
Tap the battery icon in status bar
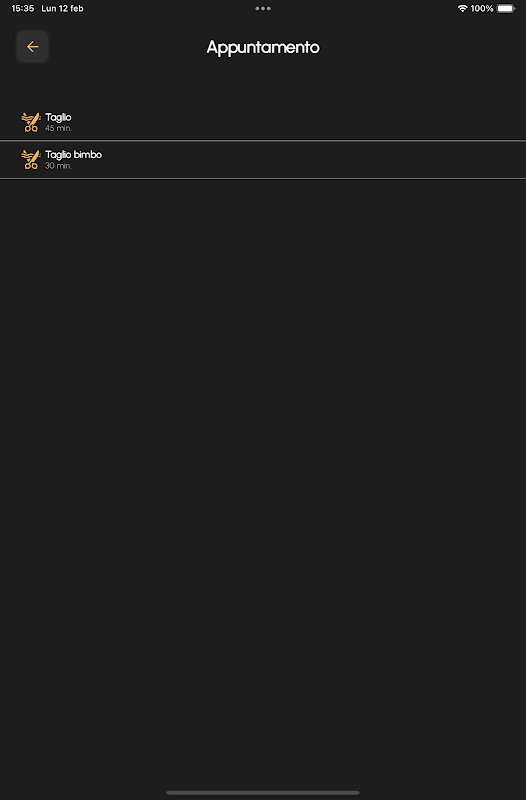[x=506, y=8]
